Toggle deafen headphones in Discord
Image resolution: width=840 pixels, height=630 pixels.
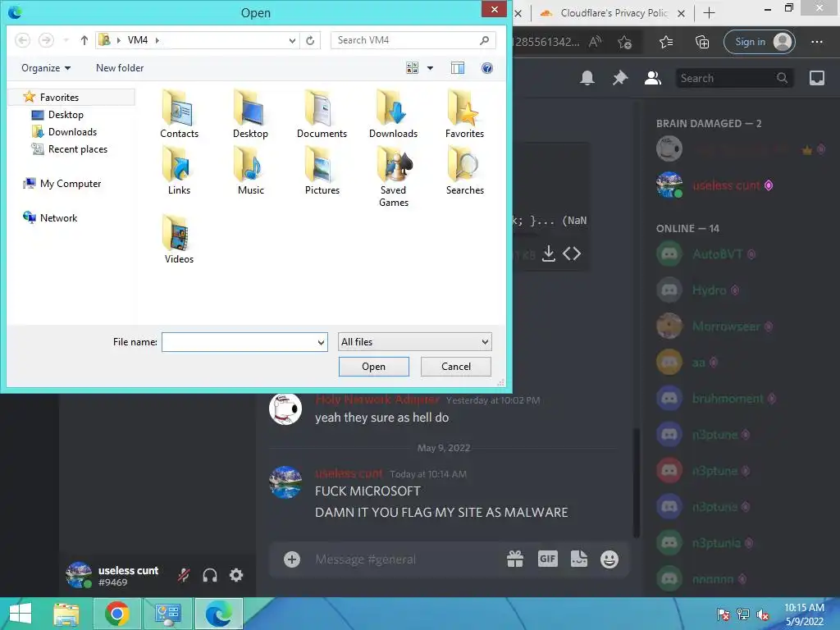coord(210,575)
